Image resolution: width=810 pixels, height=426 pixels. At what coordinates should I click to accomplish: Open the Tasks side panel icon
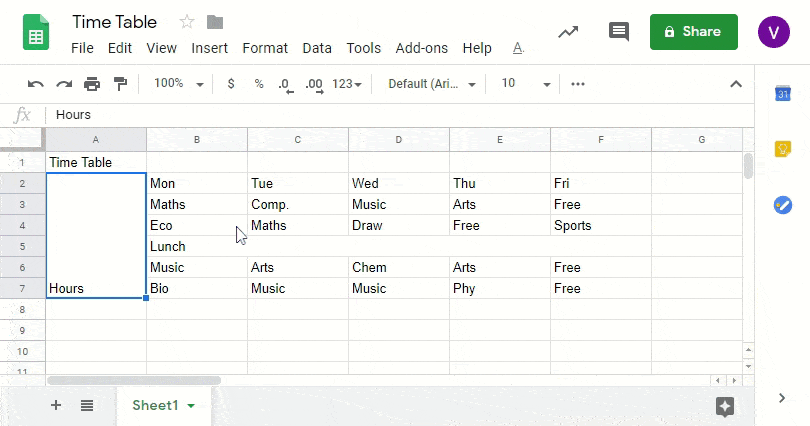783,205
